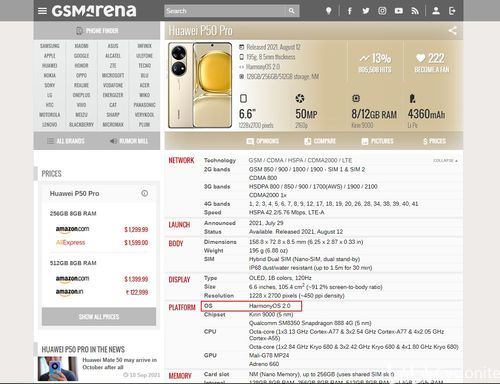Switch to the Compare tab
Viewport: 500px width, 384px height.
tap(320, 141)
